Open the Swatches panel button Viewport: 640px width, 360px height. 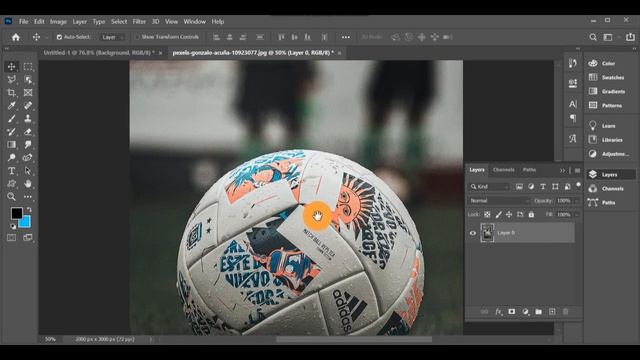(607, 78)
